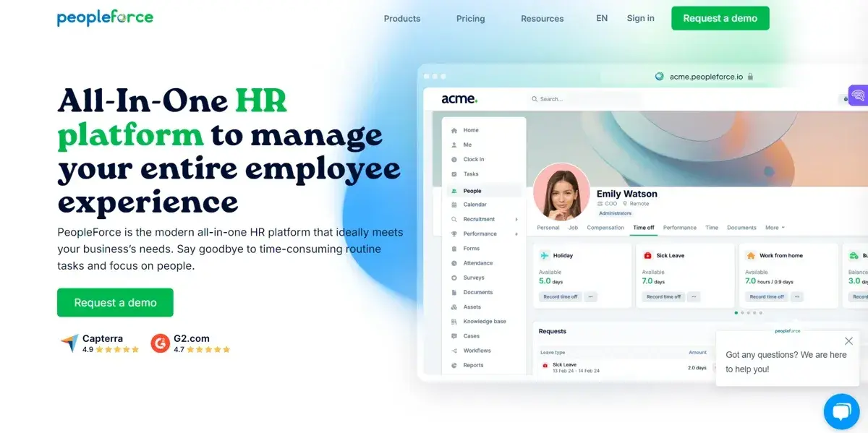
Task: Expand the Performance menu item
Action: [516, 233]
